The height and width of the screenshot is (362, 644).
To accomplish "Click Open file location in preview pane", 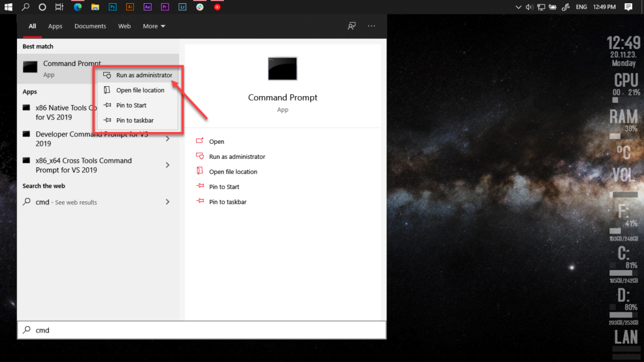I will (226, 172).
